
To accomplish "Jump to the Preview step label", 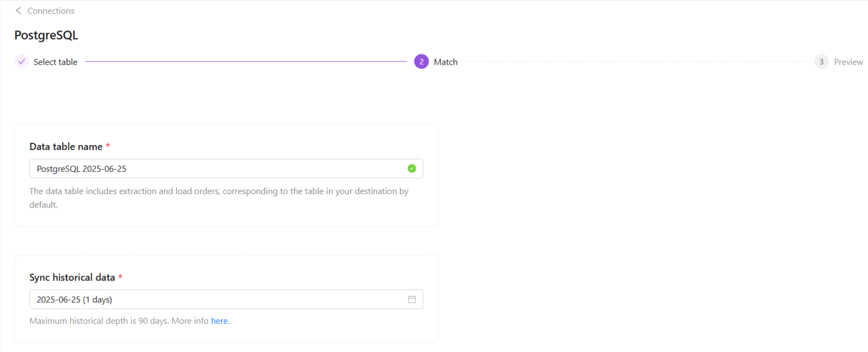I will pyautogui.click(x=848, y=62).
